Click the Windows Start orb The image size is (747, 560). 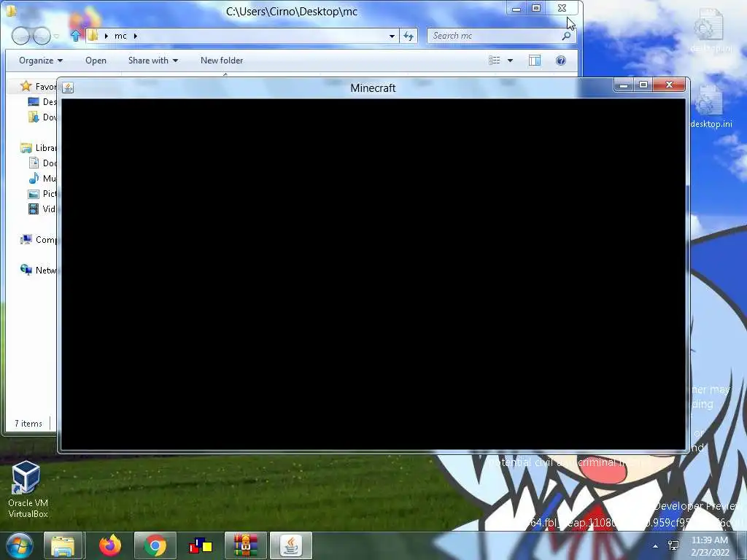(19, 545)
